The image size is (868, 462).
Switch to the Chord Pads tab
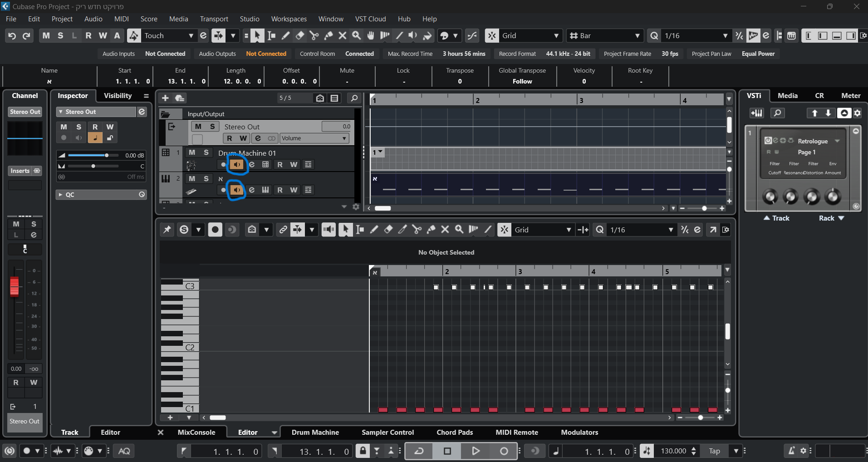[455, 433]
